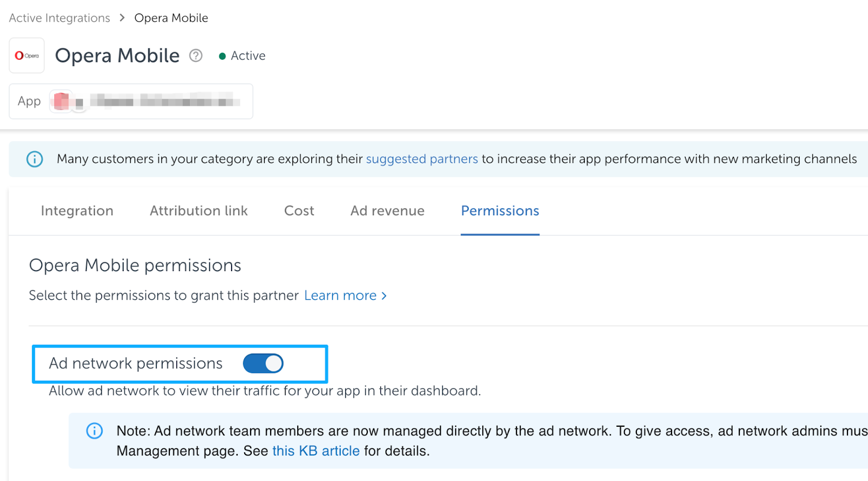Select the Permissions tab
The width and height of the screenshot is (868, 481).
pyautogui.click(x=500, y=211)
